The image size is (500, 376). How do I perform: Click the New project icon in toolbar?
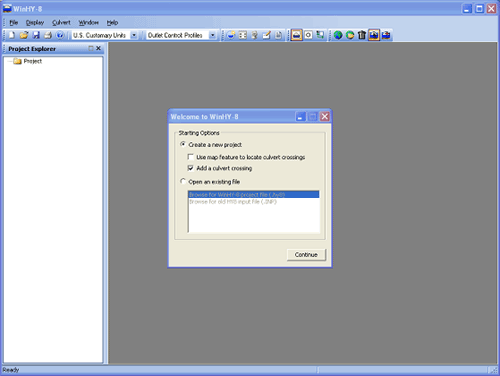coord(12,35)
